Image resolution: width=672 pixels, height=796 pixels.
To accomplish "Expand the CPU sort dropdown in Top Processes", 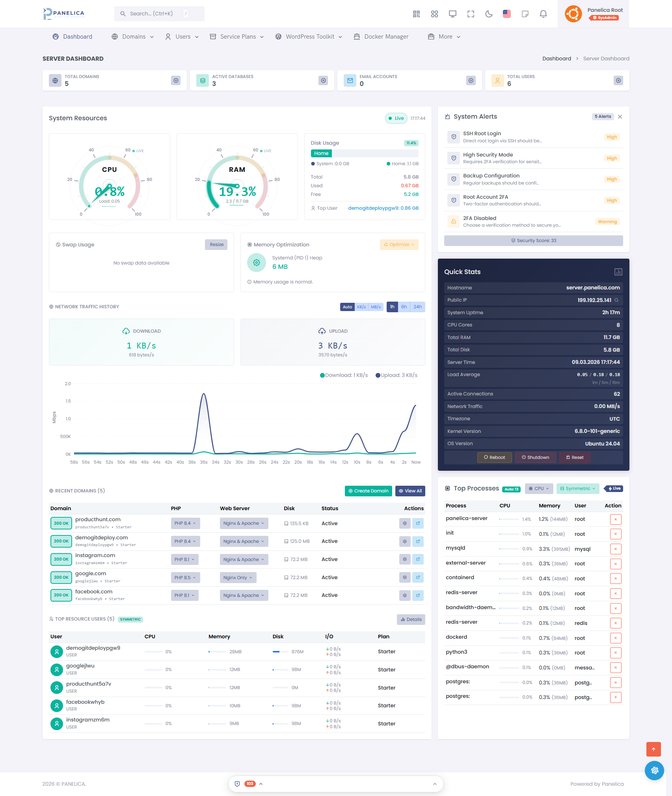I will (x=538, y=488).
